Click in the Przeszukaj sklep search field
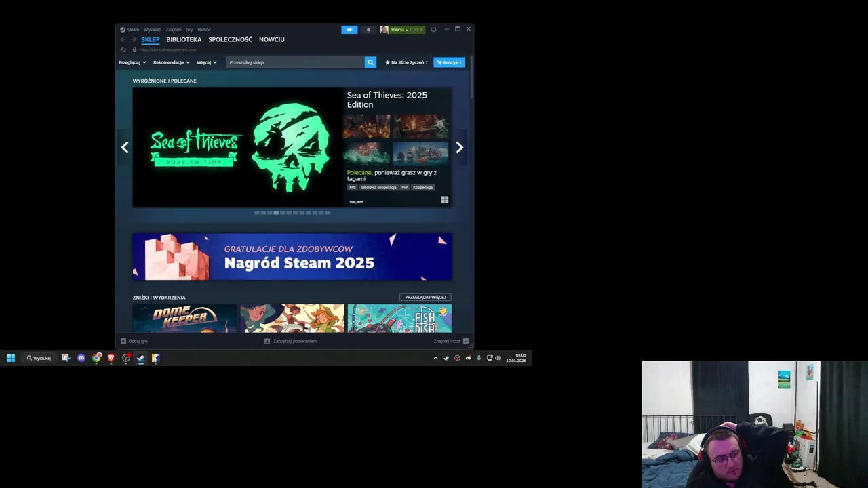 coord(295,62)
